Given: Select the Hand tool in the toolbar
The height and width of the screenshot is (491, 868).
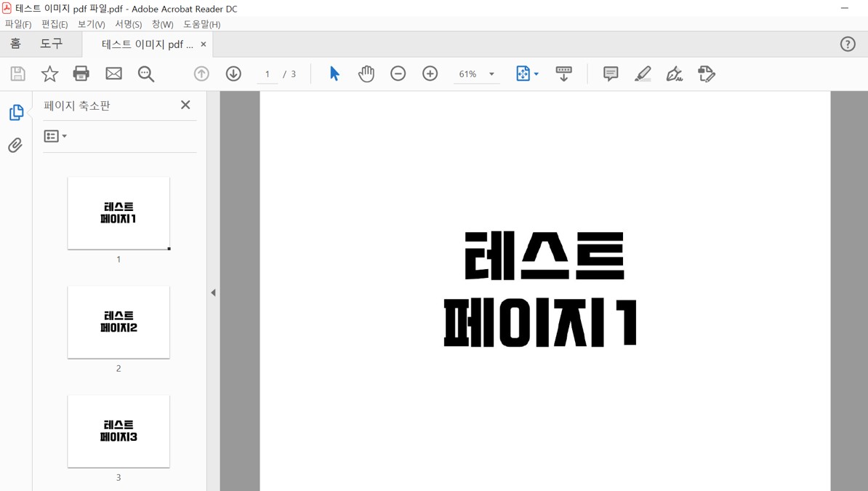Looking at the screenshot, I should pyautogui.click(x=366, y=73).
